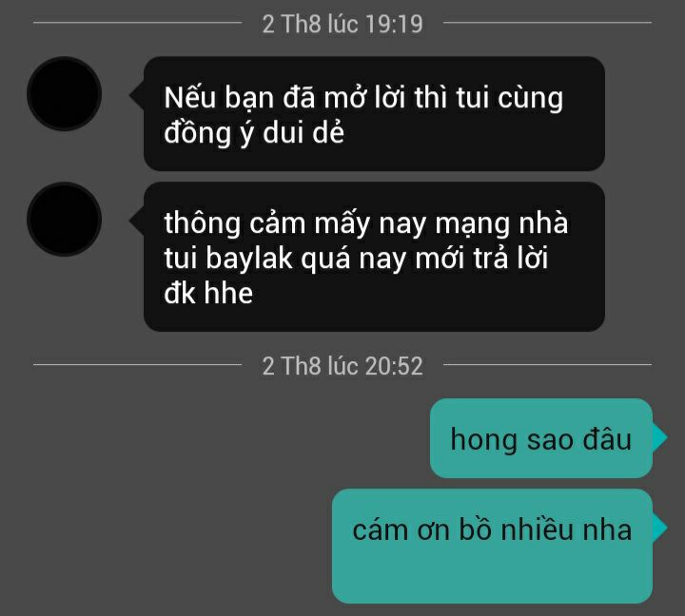685x616 pixels.
Task: Click the black tail pointer of first incoming bubble
Action: [x=137, y=95]
